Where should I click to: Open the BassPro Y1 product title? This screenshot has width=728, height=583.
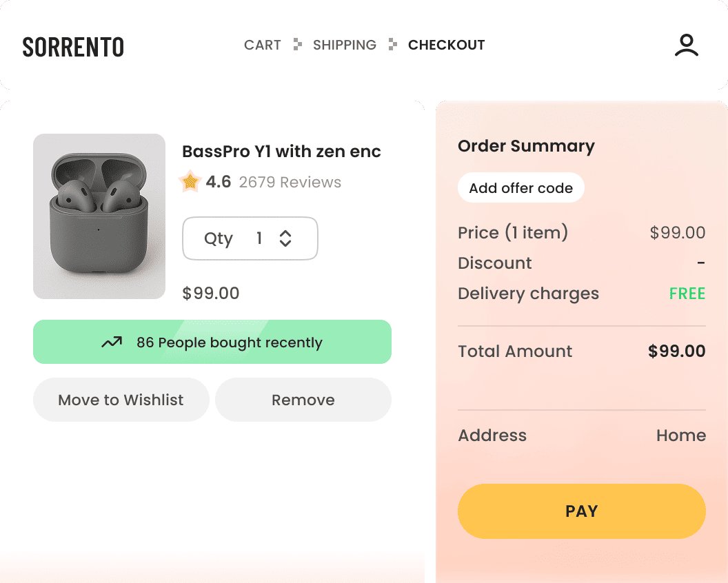click(x=281, y=152)
